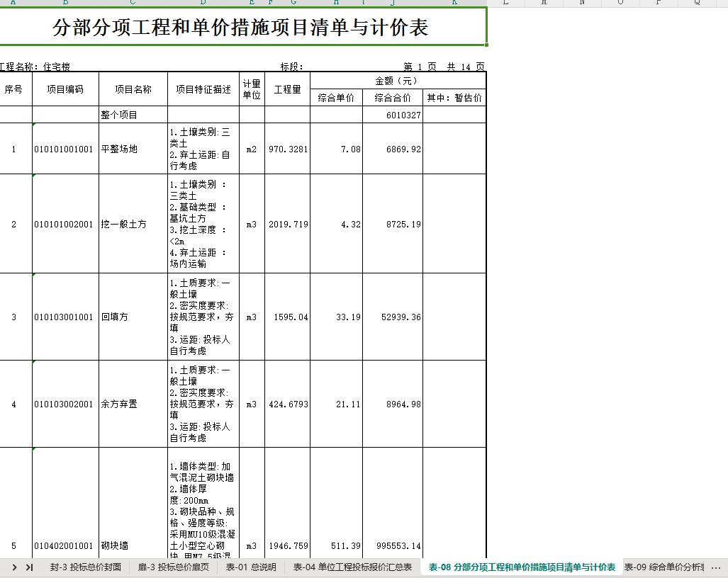Jump to the last sheet tab arrow
Image resolution: width=728 pixels, height=578 pixels.
point(30,567)
